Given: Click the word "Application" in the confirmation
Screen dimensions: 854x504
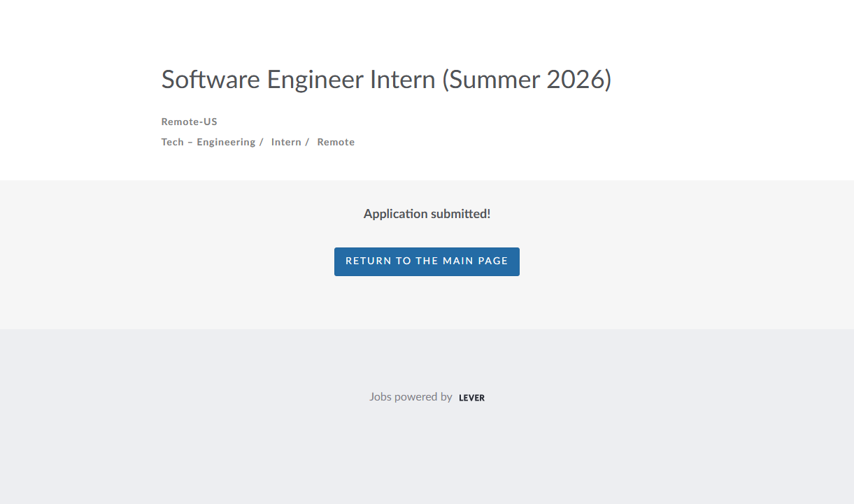Looking at the screenshot, I should point(395,214).
